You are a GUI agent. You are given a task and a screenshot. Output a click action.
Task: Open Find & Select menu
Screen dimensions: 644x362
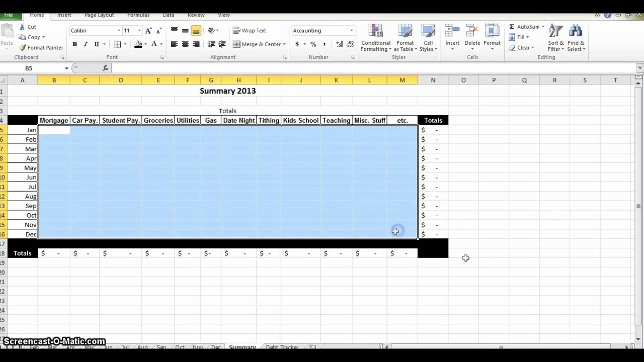tap(576, 38)
